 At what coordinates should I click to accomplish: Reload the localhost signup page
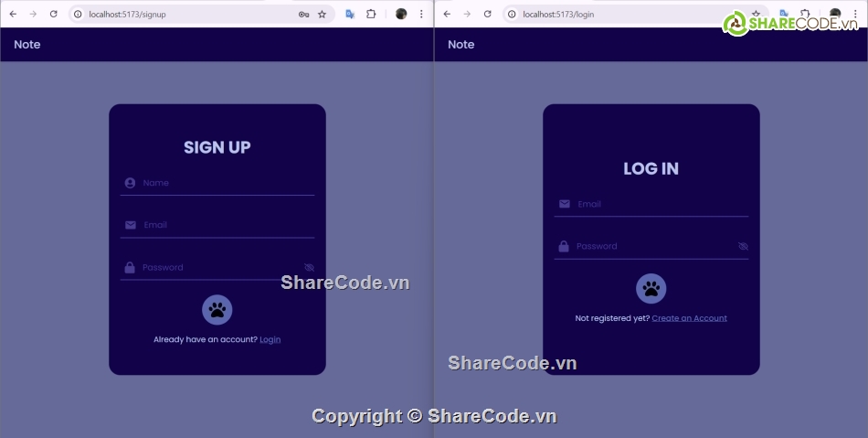coord(53,14)
